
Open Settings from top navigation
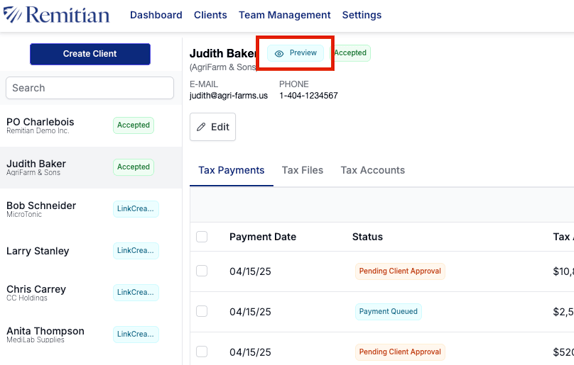coord(362,15)
